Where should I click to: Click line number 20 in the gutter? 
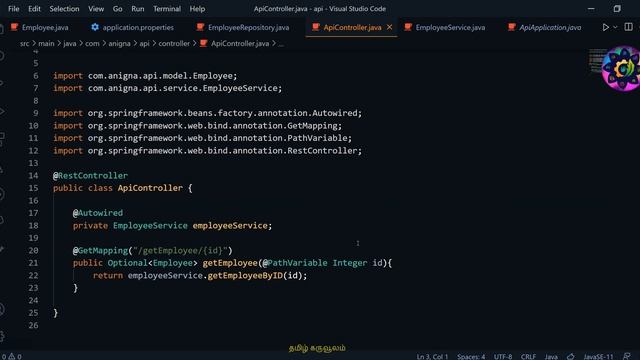point(33,250)
